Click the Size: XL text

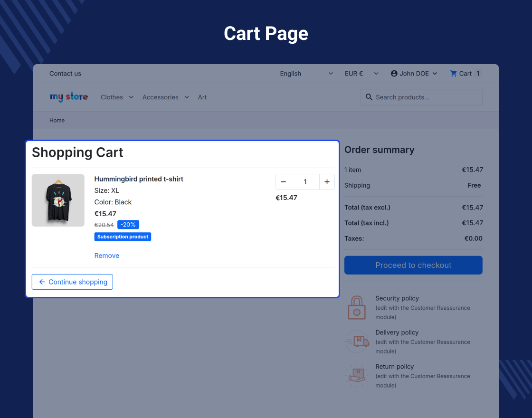click(106, 190)
